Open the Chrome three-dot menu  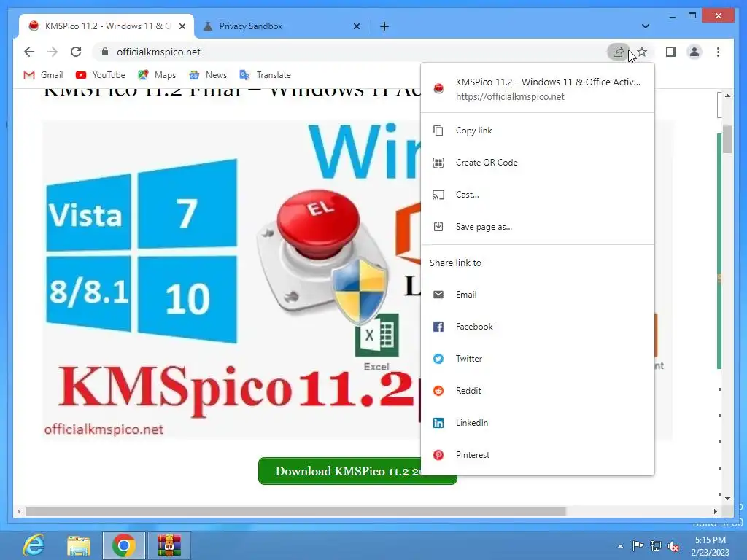click(x=718, y=52)
